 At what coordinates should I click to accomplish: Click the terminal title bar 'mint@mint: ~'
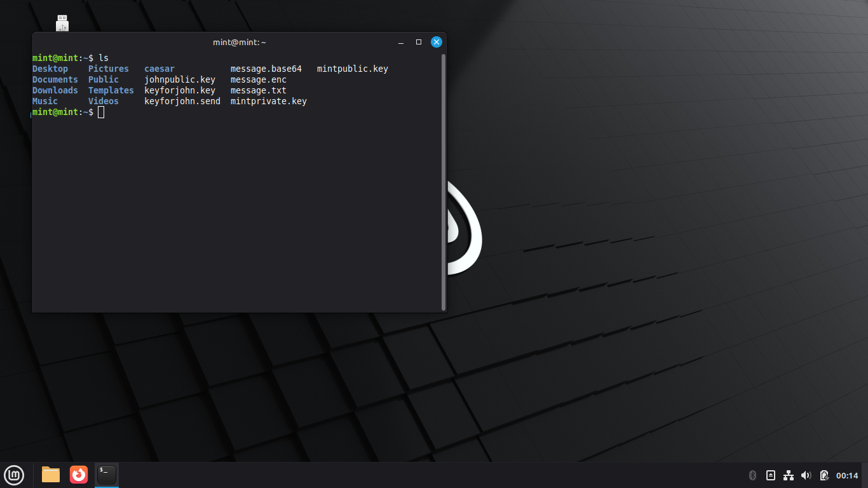tap(239, 42)
